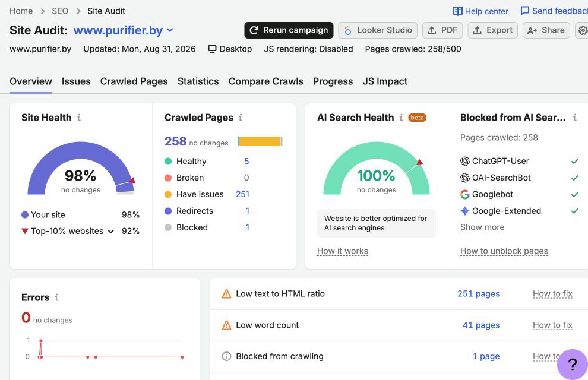
Task: Open the settings gear icon
Action: pyautogui.click(x=583, y=30)
